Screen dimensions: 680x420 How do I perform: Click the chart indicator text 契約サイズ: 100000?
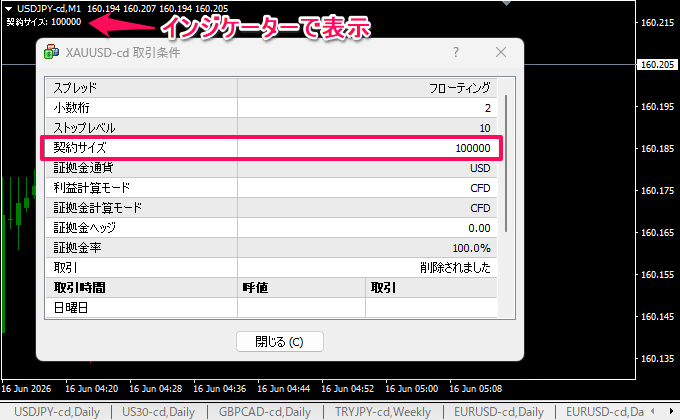(x=44, y=22)
